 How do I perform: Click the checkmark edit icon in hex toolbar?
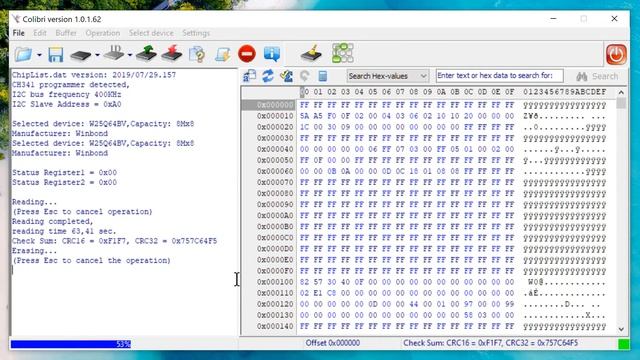tap(287, 76)
